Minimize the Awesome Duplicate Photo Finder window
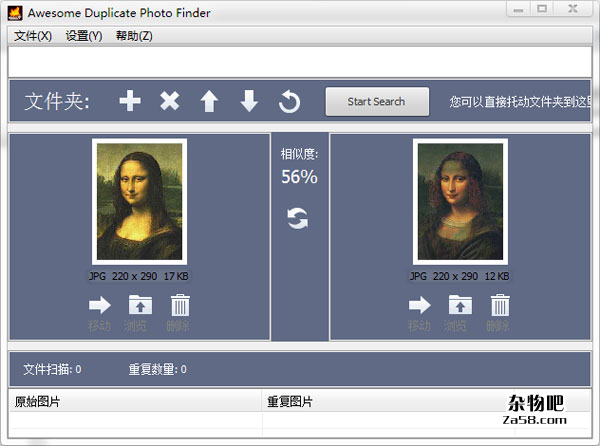The image size is (600, 446). [518, 9]
